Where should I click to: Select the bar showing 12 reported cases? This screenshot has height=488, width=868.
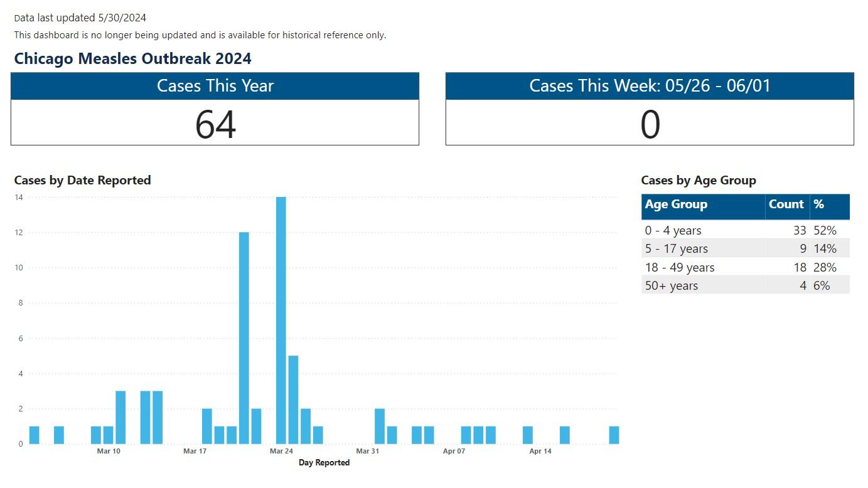click(x=244, y=337)
